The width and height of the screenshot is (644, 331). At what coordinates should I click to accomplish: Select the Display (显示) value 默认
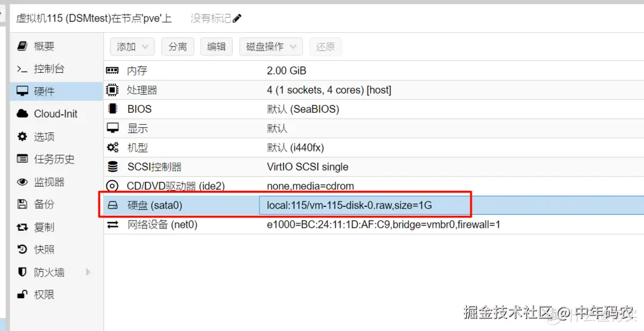pyautogui.click(x=277, y=128)
